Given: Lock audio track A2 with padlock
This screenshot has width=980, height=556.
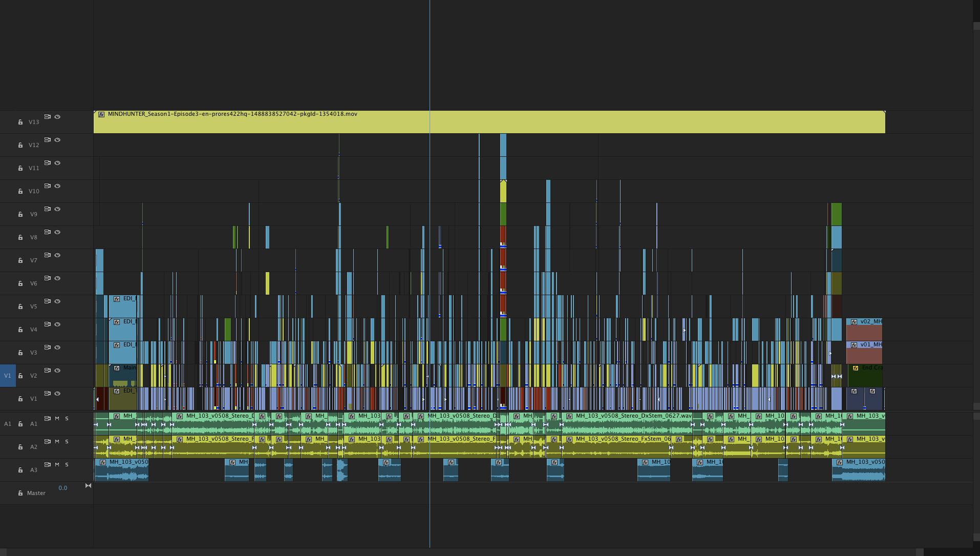Looking at the screenshot, I should pos(20,447).
